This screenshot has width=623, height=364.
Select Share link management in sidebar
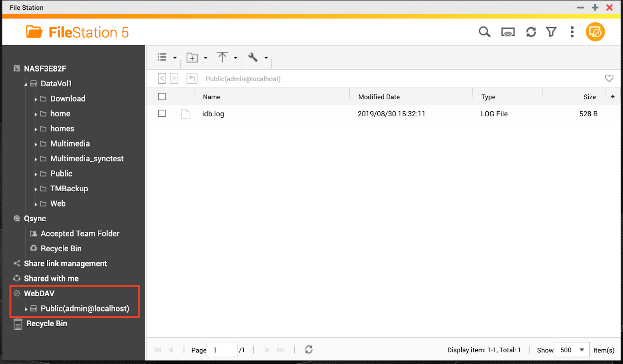(x=65, y=264)
